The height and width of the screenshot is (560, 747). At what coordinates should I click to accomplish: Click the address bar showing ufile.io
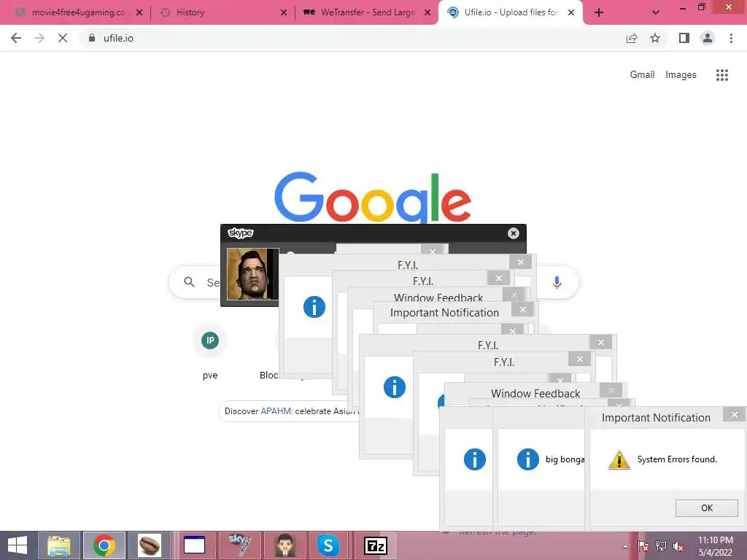click(x=352, y=38)
